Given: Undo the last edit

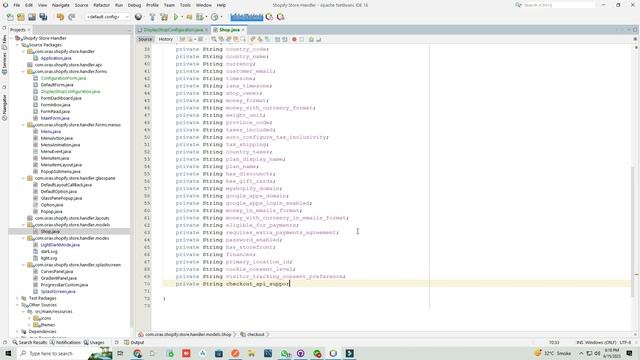Looking at the screenshot, I should (60, 17).
